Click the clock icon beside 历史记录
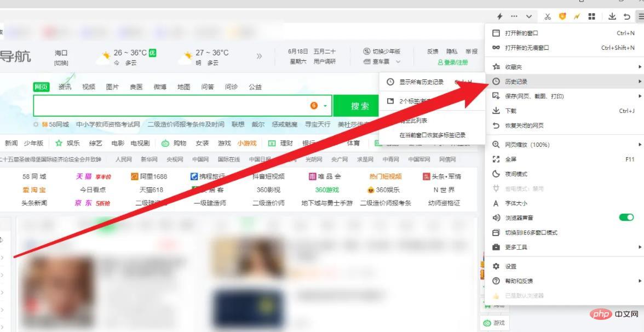Viewport: 644px width, 332px height. pos(496,82)
